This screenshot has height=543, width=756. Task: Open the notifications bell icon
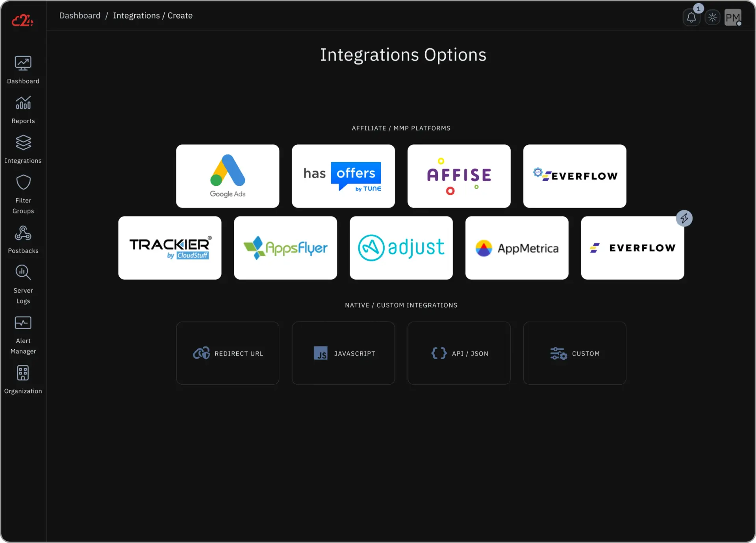click(x=691, y=17)
